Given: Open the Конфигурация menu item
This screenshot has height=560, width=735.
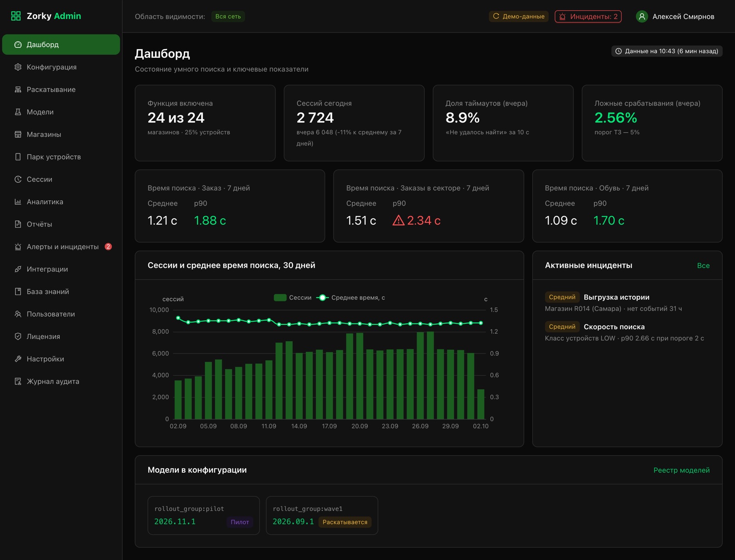Looking at the screenshot, I should pos(61,67).
